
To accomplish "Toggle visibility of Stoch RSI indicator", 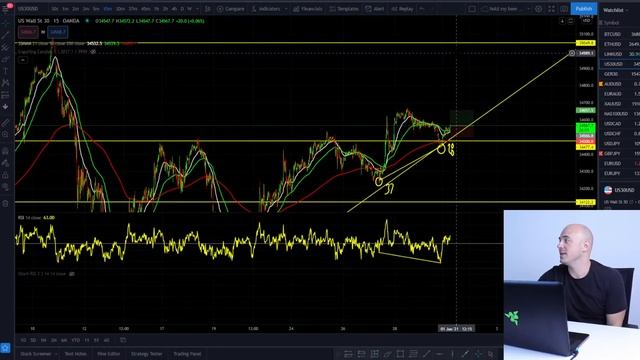I will click(x=72, y=274).
